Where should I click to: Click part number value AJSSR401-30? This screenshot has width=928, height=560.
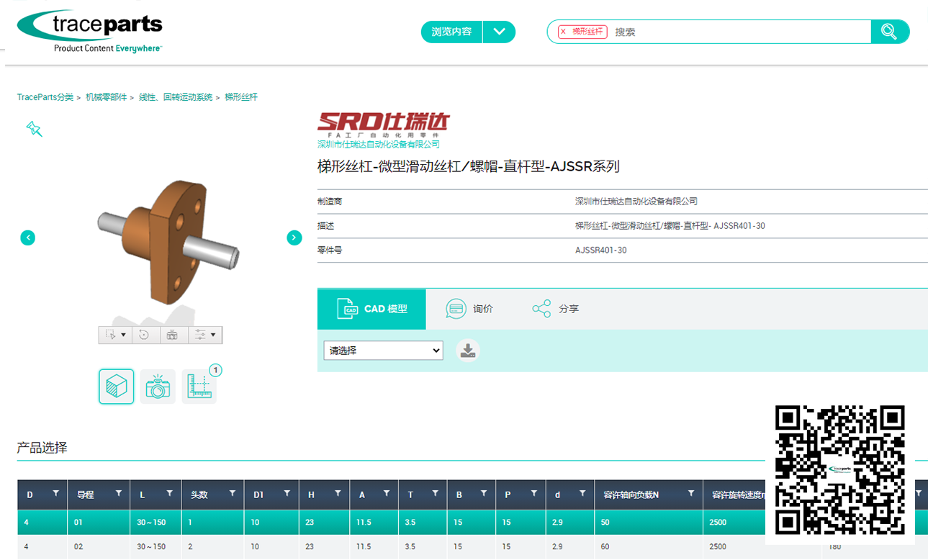point(600,250)
